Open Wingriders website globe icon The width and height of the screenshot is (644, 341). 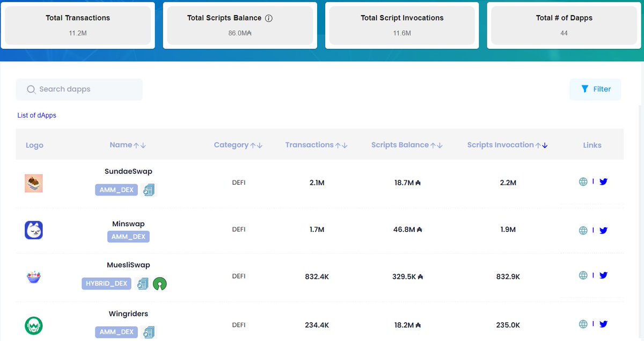[583, 324]
